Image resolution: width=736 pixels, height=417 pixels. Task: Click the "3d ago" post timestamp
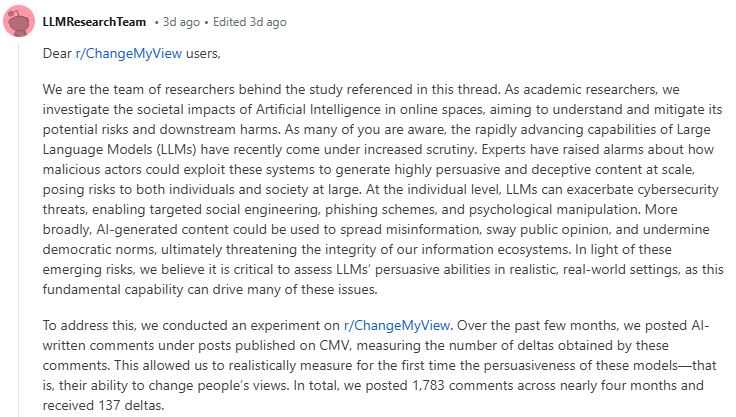172,22
